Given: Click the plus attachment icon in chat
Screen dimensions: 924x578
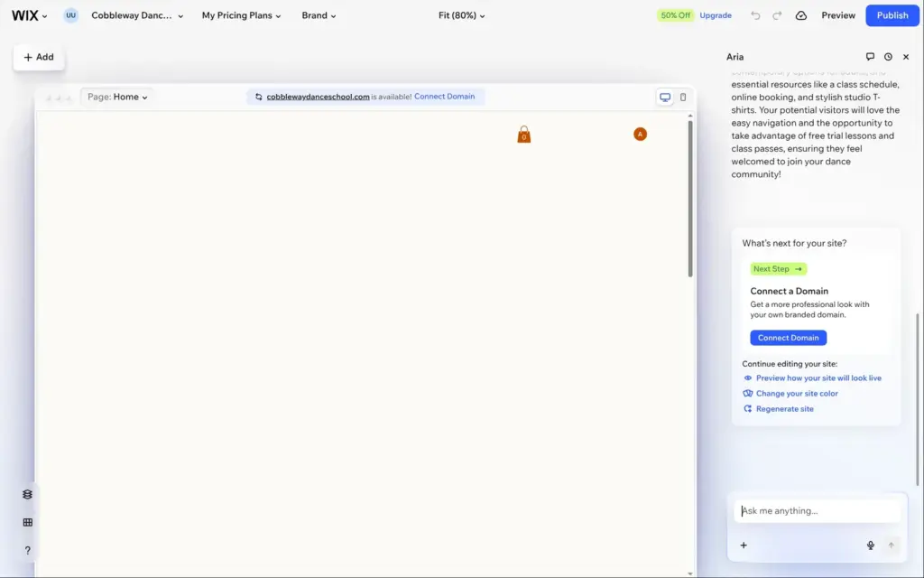Looking at the screenshot, I should [x=744, y=545].
